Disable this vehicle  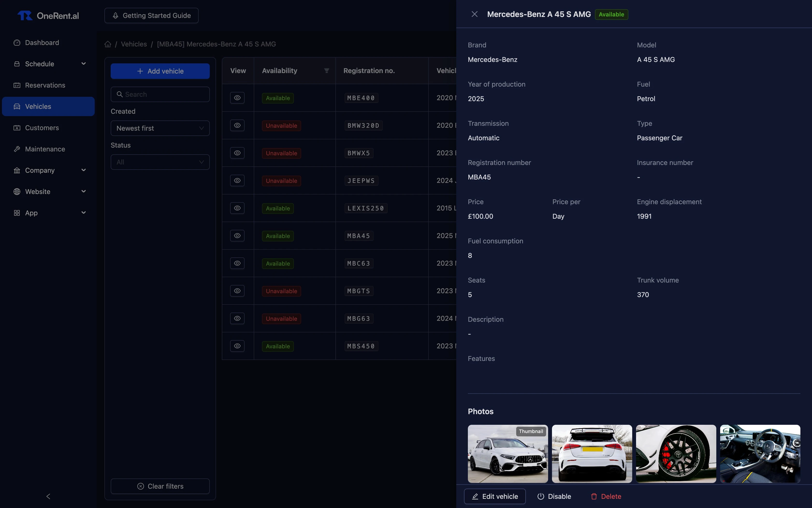pos(554,496)
